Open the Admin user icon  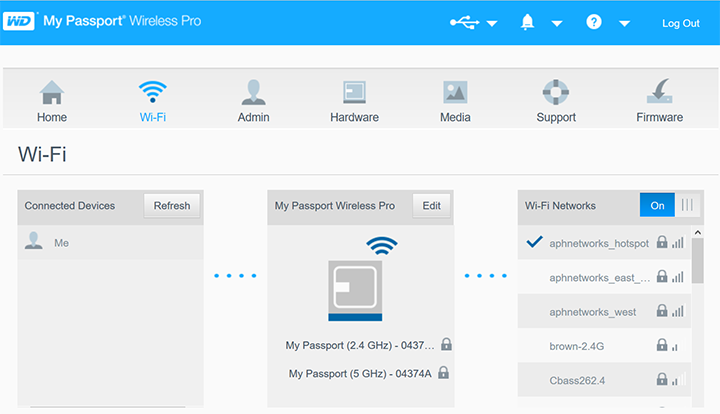click(253, 93)
